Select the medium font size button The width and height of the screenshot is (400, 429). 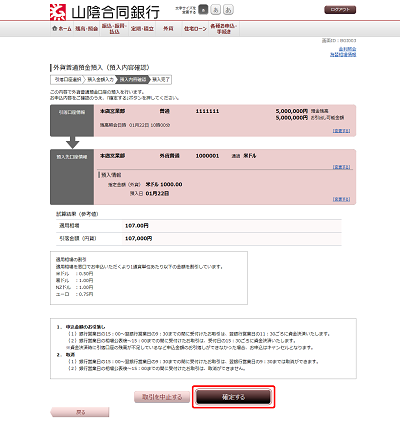pyautogui.click(x=216, y=10)
